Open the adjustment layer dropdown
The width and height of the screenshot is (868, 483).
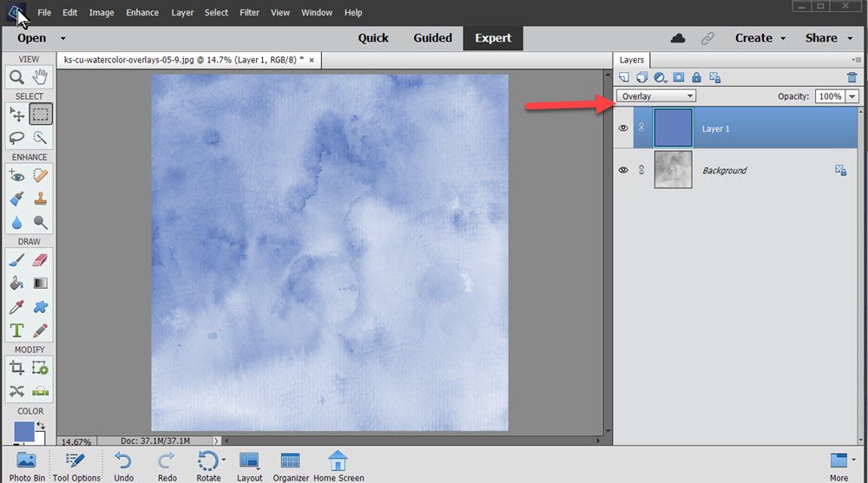click(x=660, y=77)
